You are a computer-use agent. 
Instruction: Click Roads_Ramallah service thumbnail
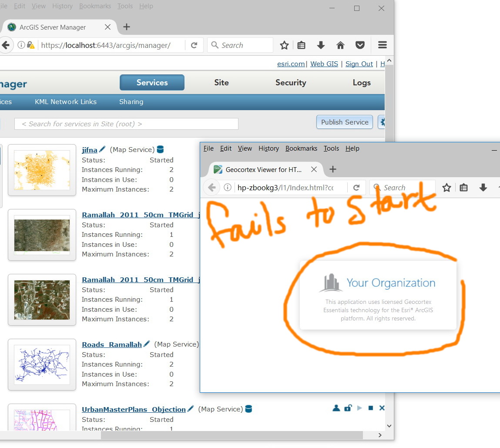42,365
